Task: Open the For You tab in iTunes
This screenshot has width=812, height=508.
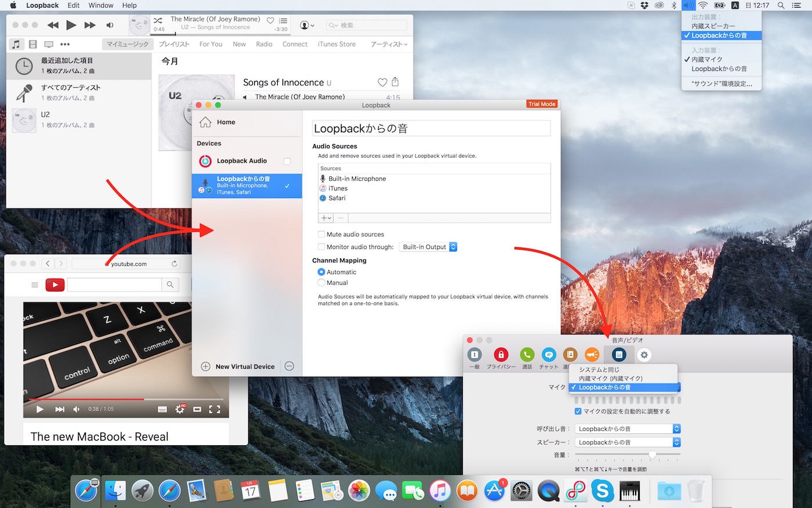Action: click(211, 44)
